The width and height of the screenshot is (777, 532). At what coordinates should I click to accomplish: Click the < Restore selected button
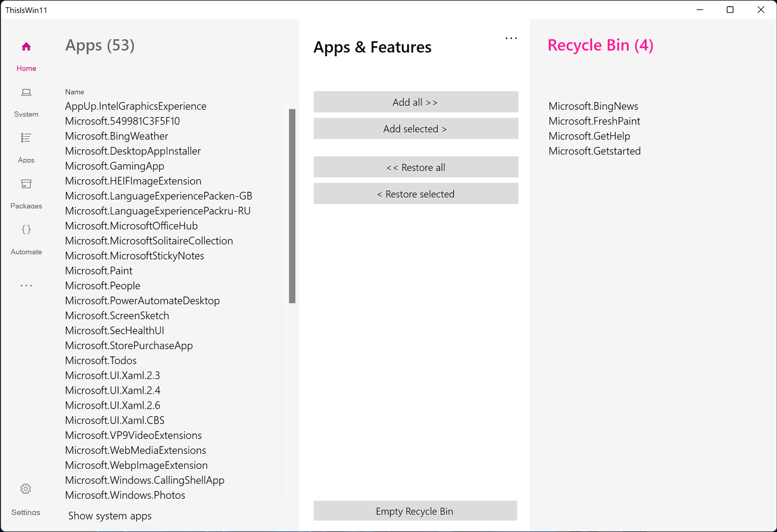pyautogui.click(x=416, y=194)
